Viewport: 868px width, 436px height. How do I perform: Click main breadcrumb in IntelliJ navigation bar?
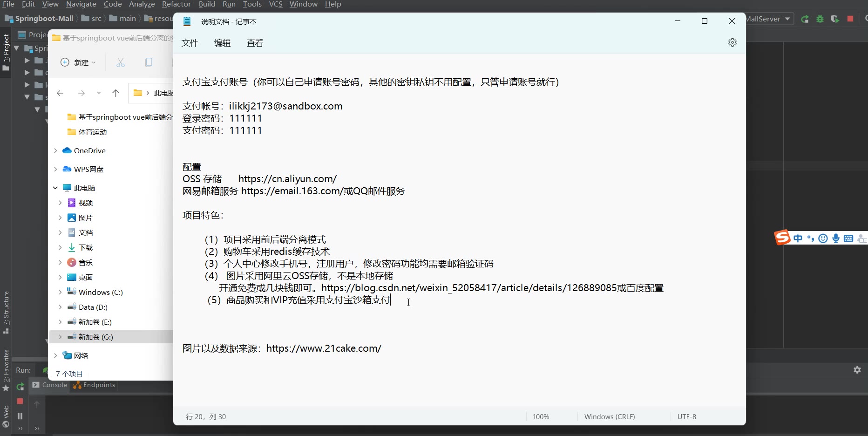[x=123, y=19]
